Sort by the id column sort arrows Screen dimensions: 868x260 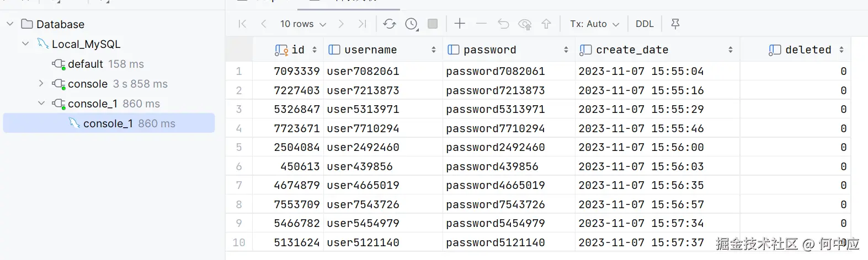click(x=315, y=50)
